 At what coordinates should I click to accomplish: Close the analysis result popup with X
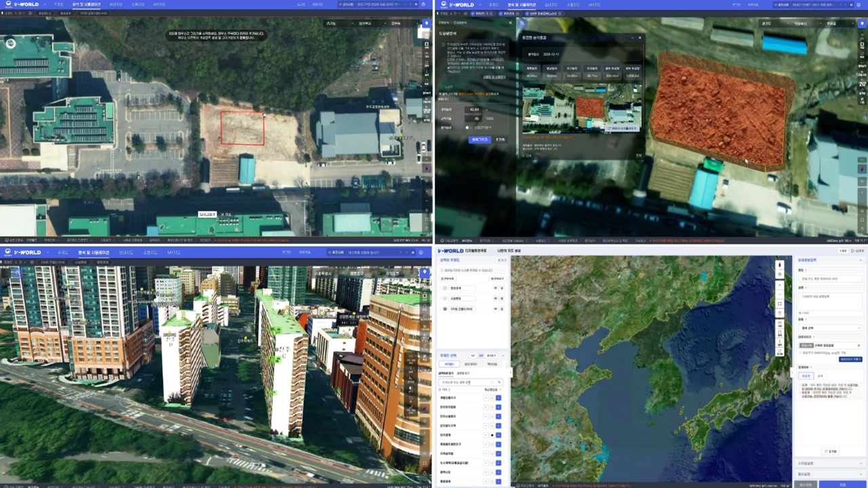tap(639, 38)
